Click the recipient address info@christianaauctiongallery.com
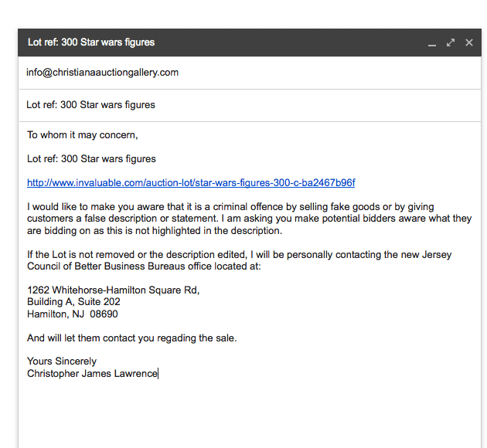The width and height of the screenshot is (487, 448). point(102,73)
